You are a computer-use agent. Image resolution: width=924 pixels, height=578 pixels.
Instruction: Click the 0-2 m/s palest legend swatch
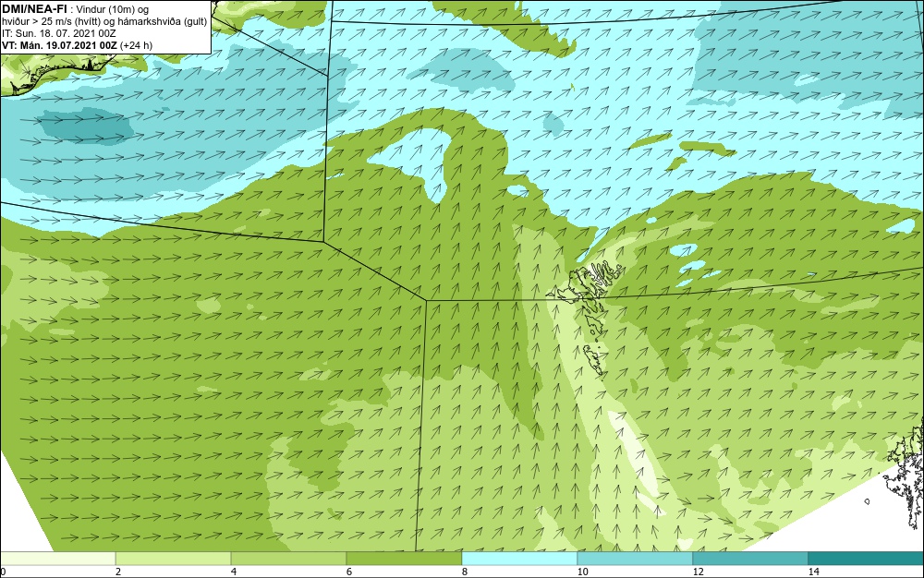pos(57,559)
